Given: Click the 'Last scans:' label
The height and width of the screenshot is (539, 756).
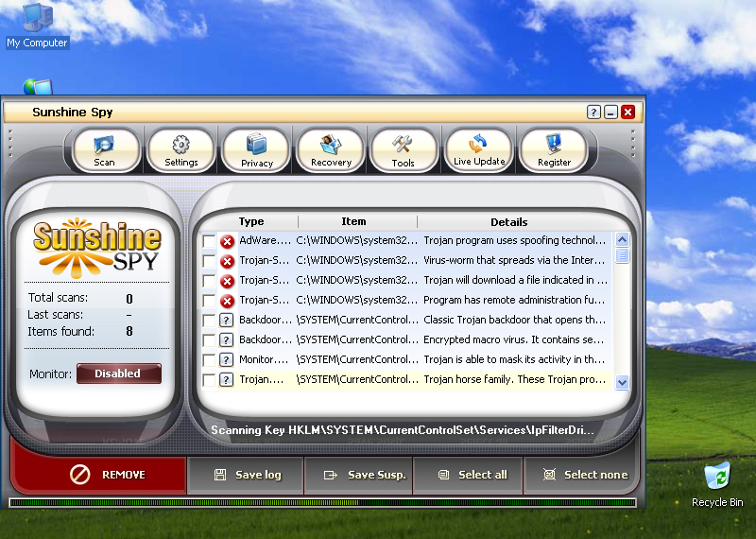Looking at the screenshot, I should 55,315.
